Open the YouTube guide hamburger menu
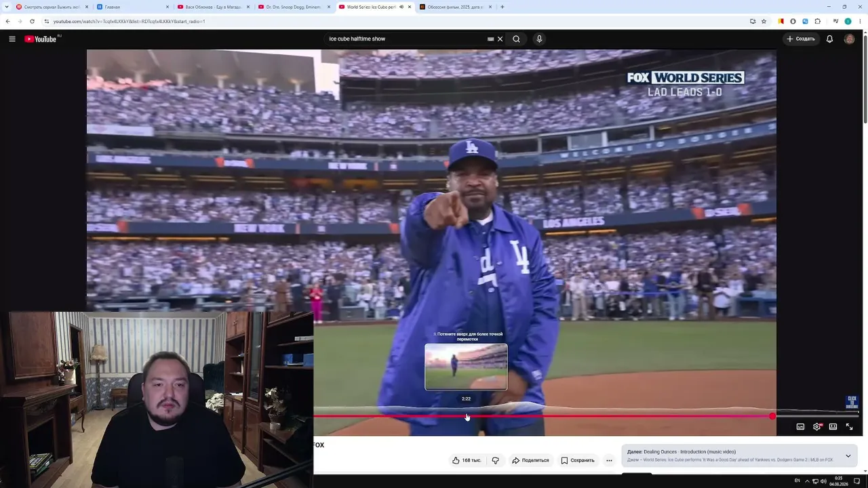This screenshot has height=488, width=868. pos(12,39)
